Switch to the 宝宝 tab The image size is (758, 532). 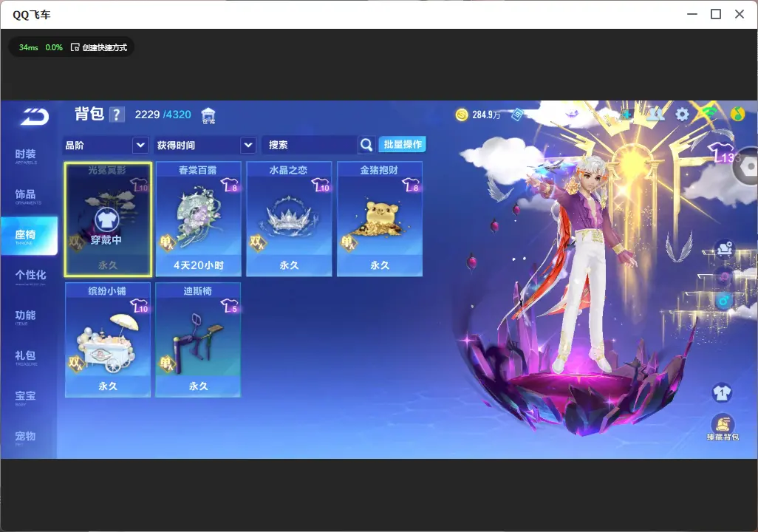point(26,397)
